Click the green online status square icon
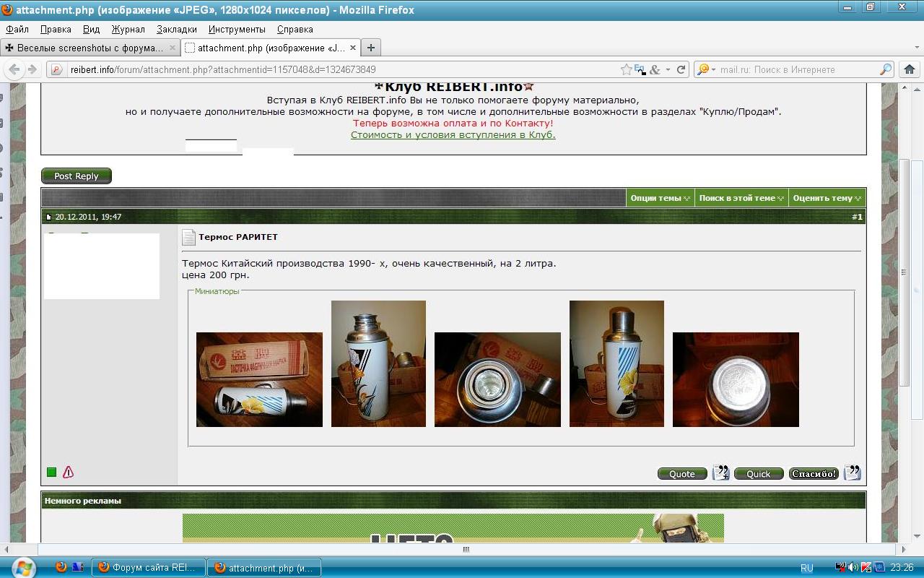 (51, 473)
